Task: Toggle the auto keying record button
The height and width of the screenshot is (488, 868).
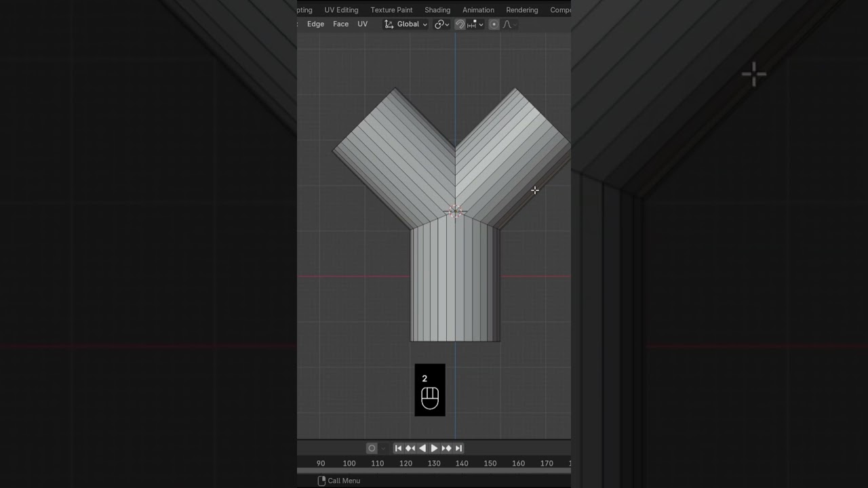Action: pos(372,448)
